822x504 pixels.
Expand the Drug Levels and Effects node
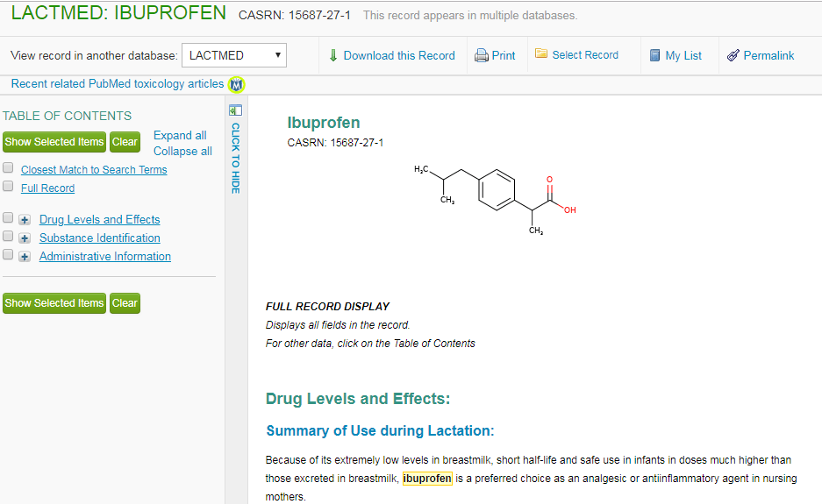point(25,220)
